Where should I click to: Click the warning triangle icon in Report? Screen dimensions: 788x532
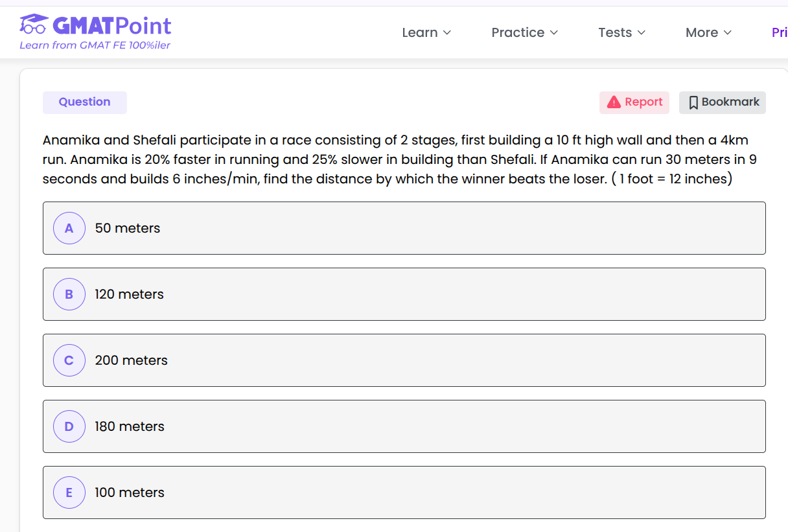[614, 102]
